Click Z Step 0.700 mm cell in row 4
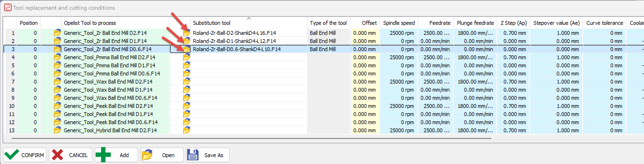The width and height of the screenshot is (644, 164). 514,57
